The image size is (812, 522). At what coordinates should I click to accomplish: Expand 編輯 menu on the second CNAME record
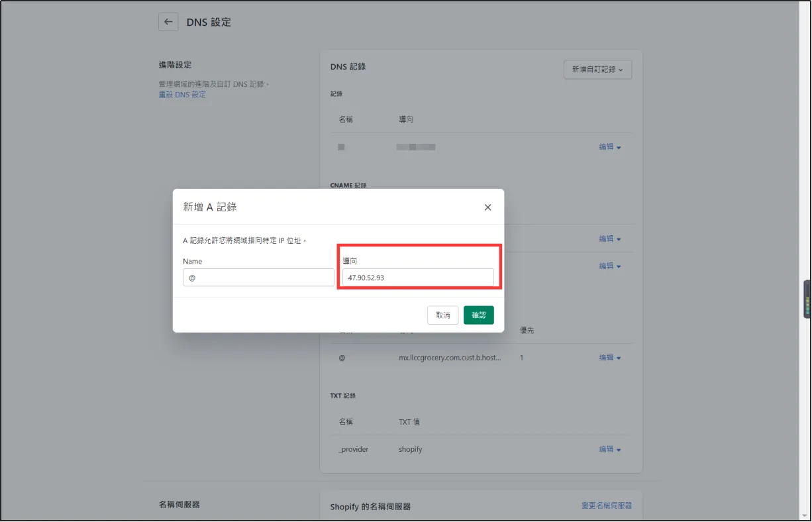(x=609, y=265)
